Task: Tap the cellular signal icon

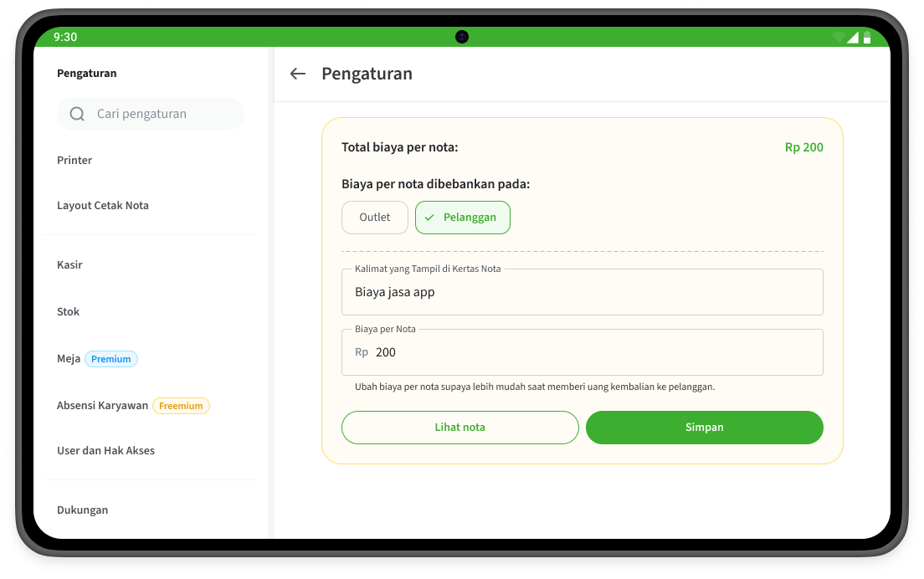Action: point(853,38)
